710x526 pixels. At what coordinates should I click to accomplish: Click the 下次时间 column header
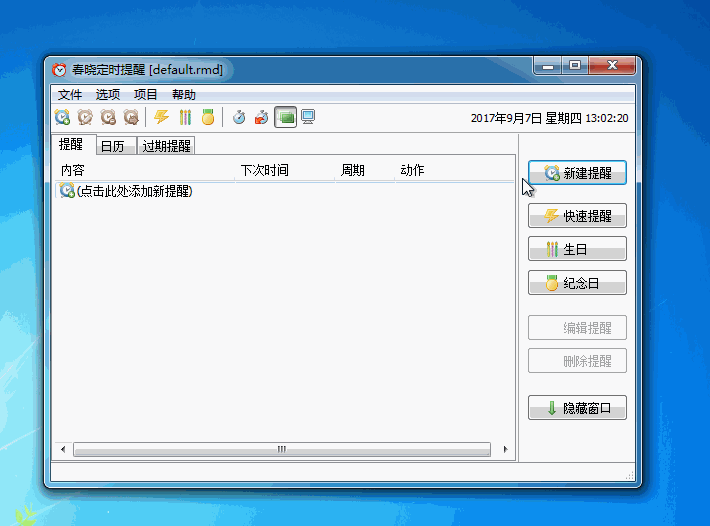tap(285, 170)
